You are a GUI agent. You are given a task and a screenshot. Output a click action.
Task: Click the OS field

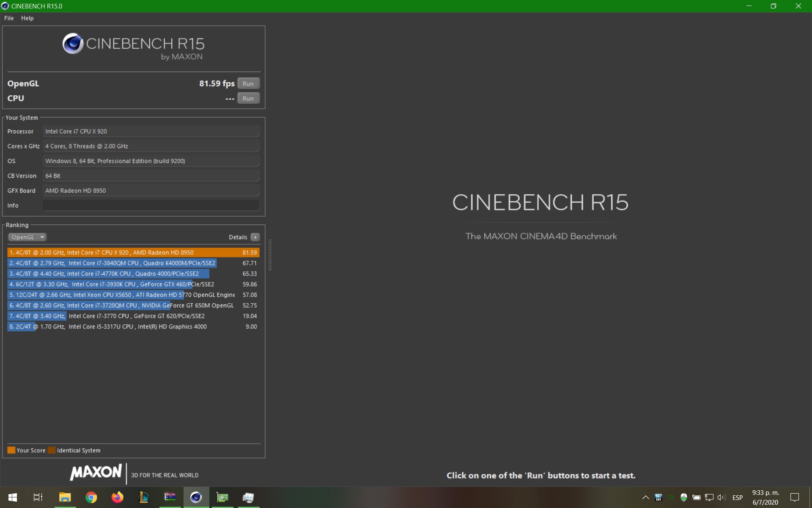[151, 161]
